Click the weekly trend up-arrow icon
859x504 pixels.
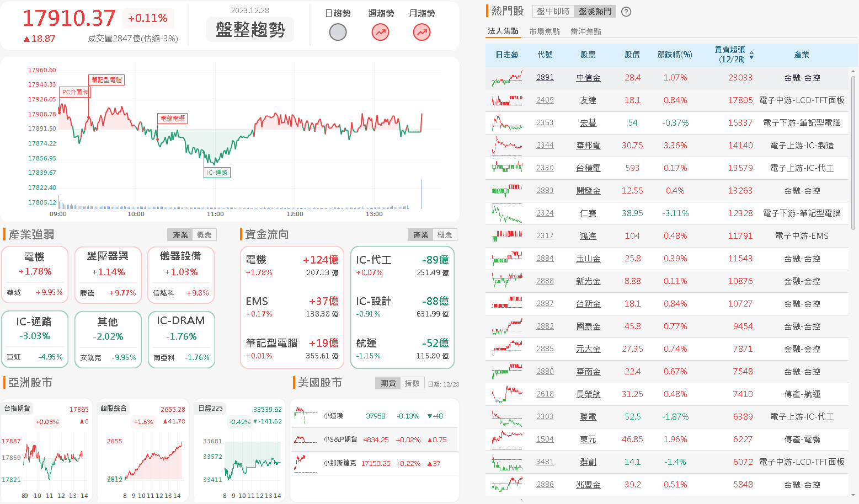coord(380,33)
